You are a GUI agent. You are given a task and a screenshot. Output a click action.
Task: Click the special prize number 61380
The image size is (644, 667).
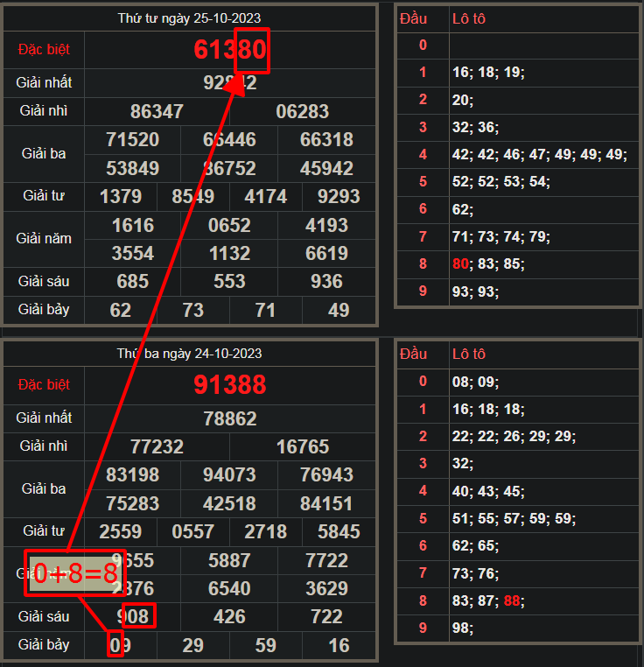click(x=230, y=50)
